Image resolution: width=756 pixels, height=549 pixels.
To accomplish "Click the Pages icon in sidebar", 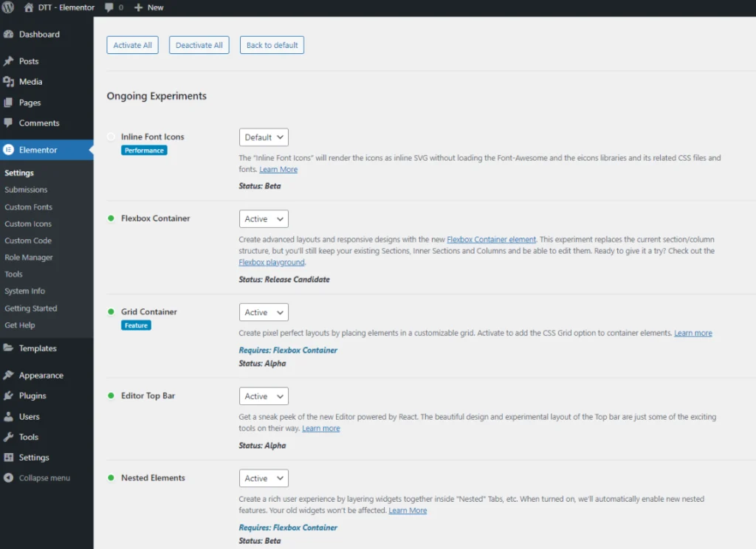I will 8,102.
